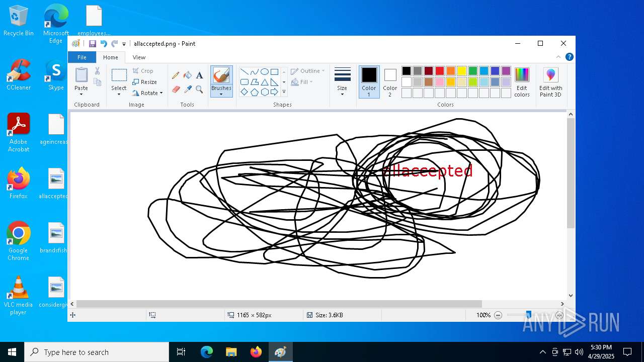Switch to the View tab
The image size is (644, 362).
139,57
